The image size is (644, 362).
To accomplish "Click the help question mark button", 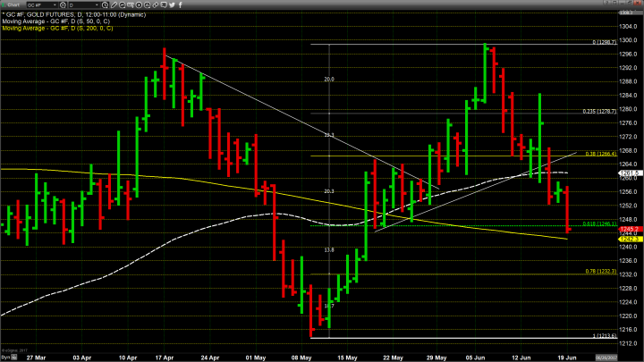I will coord(606,3).
